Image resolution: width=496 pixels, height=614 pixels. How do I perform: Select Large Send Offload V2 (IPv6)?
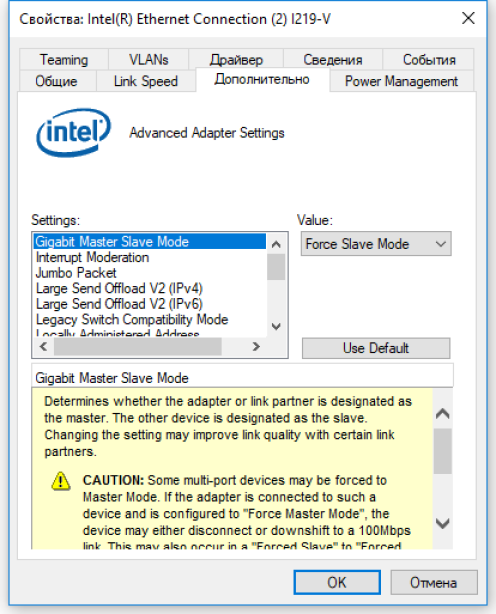[150, 304]
